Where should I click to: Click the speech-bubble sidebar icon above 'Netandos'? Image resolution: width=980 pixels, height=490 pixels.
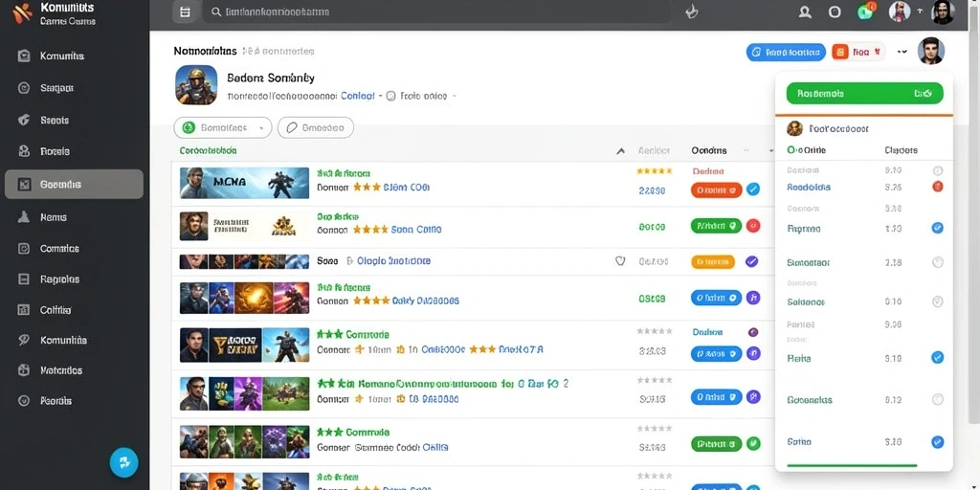24,340
